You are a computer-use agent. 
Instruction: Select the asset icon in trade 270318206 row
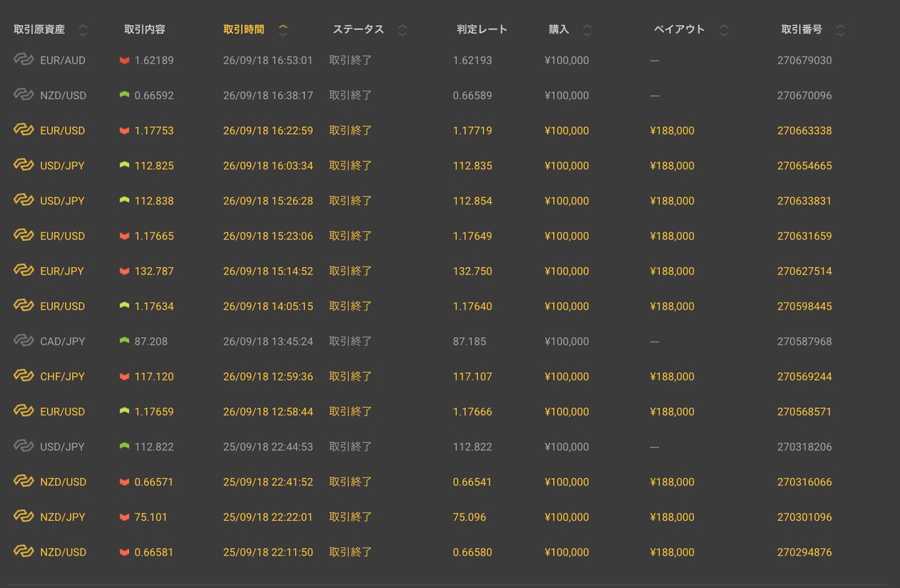(24, 446)
